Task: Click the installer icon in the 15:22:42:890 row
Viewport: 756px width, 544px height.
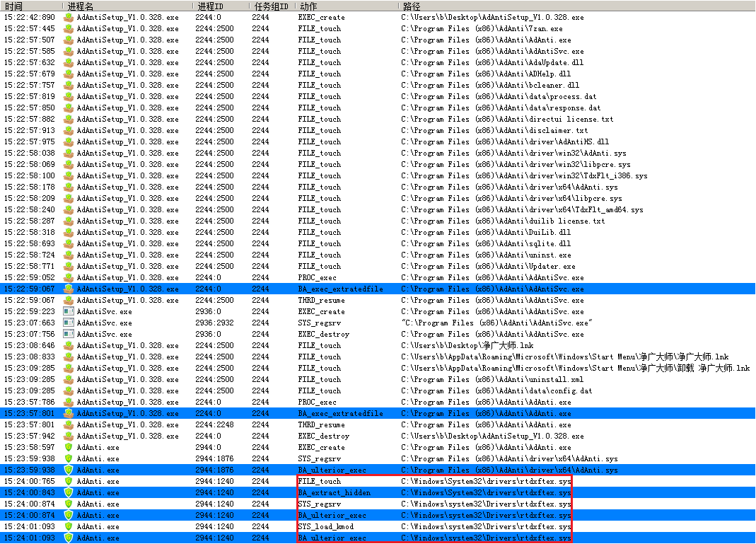Action: 69,17
